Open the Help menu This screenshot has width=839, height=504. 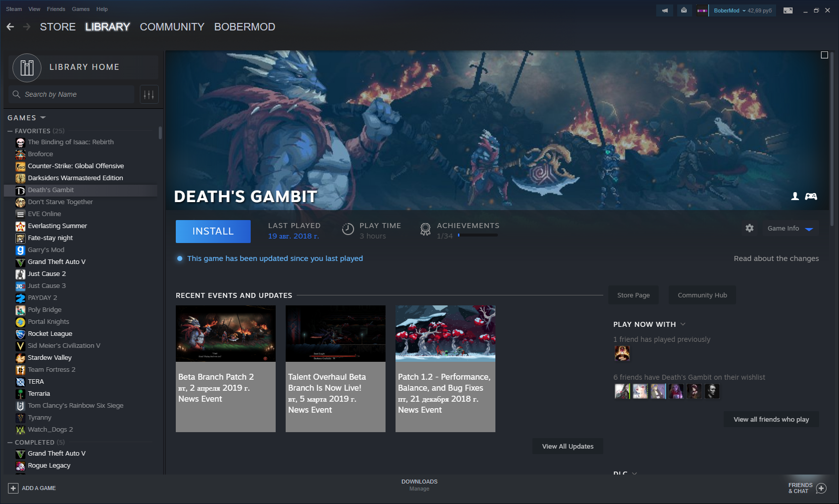[x=102, y=9]
